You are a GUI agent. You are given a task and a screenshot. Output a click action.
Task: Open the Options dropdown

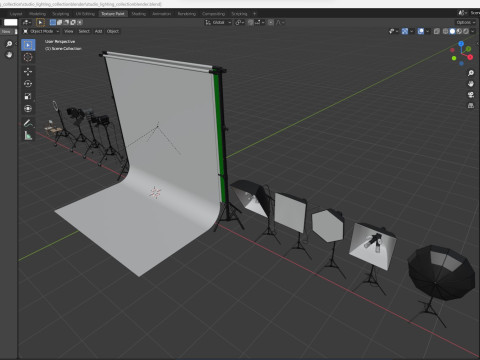click(466, 22)
